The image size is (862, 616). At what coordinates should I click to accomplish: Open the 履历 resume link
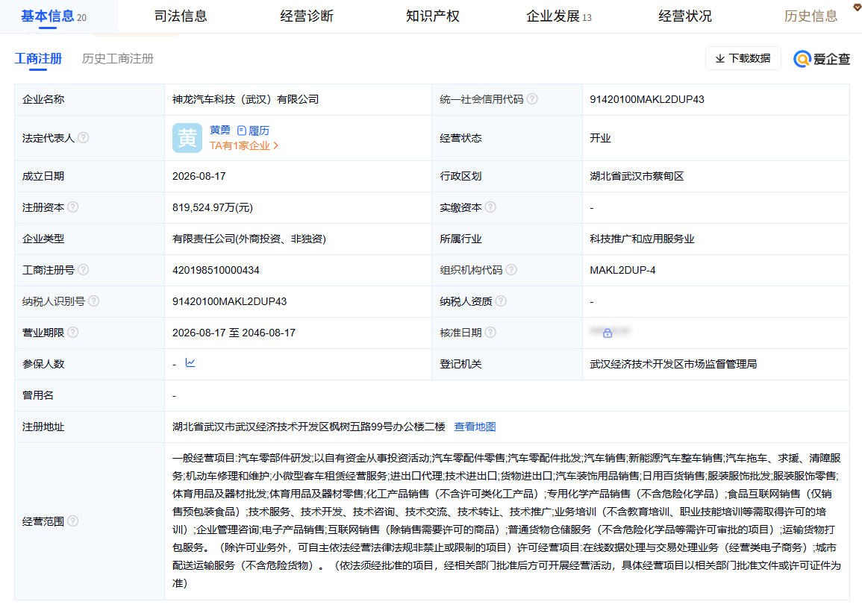pos(254,131)
